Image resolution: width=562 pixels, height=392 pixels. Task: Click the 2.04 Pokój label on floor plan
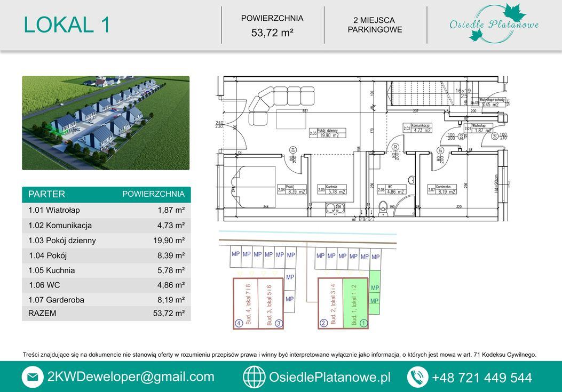tap(292, 189)
